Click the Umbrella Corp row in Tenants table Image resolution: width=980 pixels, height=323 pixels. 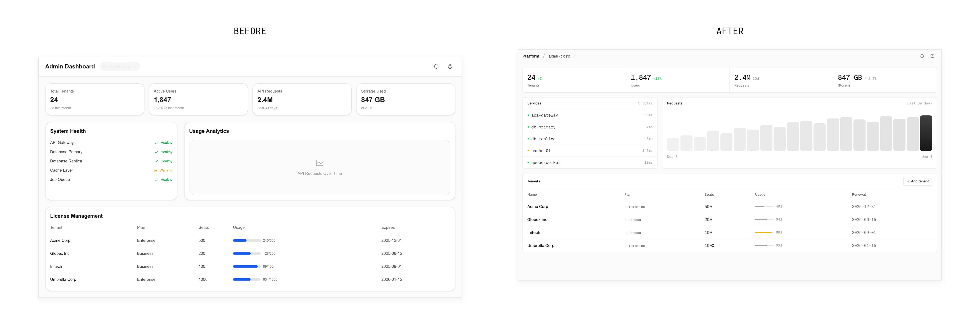(x=541, y=246)
